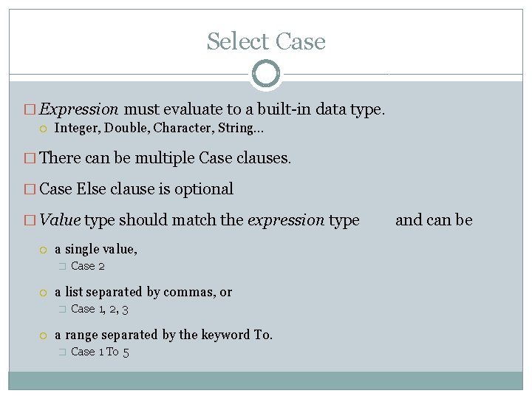
Task: Click the small bullet before 'Case 1, 2, 3'
Action: pyautogui.click(x=62, y=310)
